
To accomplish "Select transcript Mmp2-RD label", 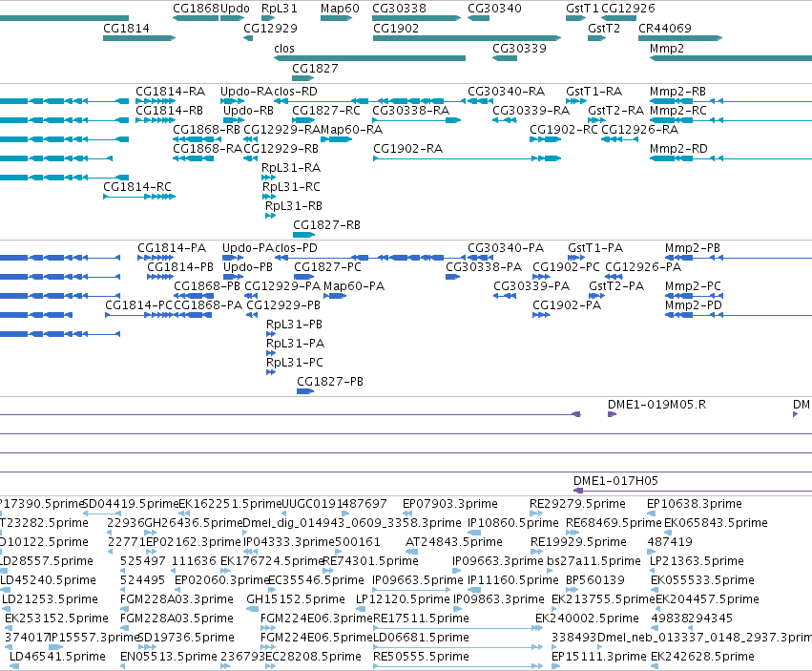I will click(679, 149).
